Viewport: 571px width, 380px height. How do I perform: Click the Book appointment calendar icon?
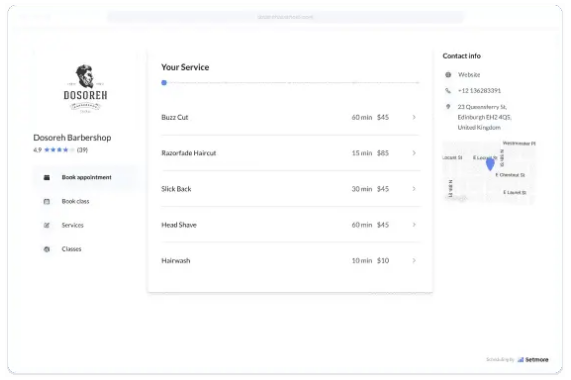pos(47,178)
